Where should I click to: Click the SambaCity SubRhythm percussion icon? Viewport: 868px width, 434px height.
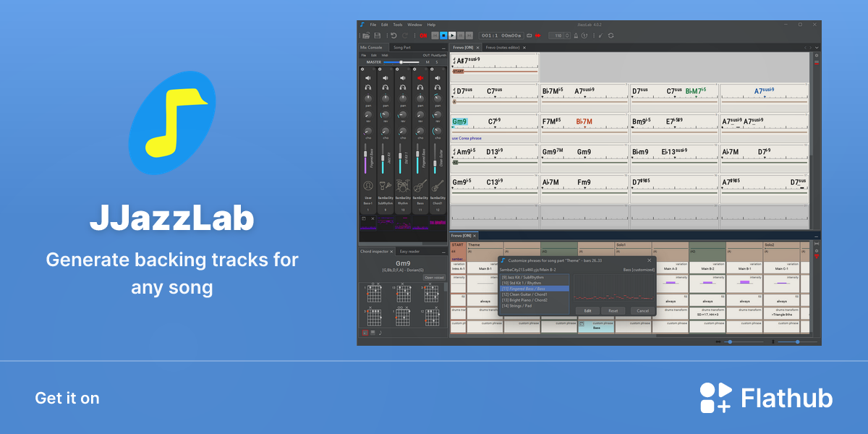click(386, 185)
